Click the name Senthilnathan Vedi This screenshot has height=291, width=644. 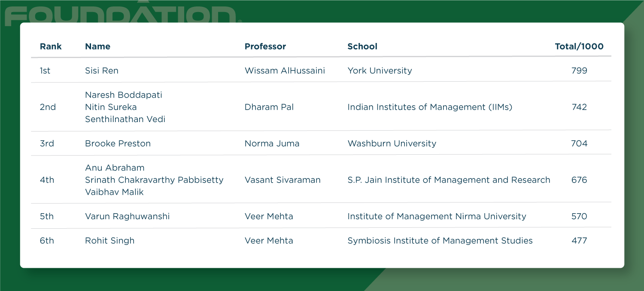[x=125, y=119]
